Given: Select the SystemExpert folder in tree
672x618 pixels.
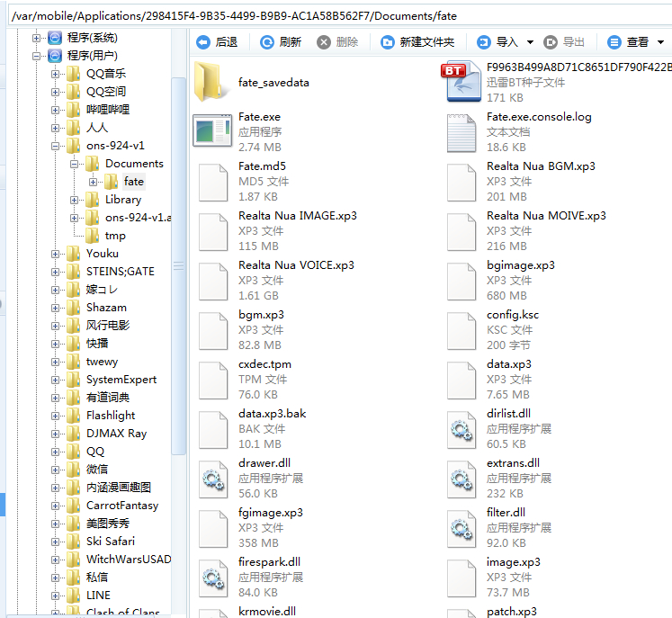Looking at the screenshot, I should pos(112,380).
